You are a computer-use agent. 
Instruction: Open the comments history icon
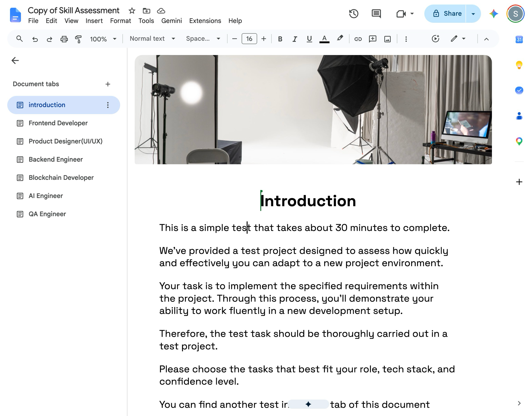[x=376, y=14]
